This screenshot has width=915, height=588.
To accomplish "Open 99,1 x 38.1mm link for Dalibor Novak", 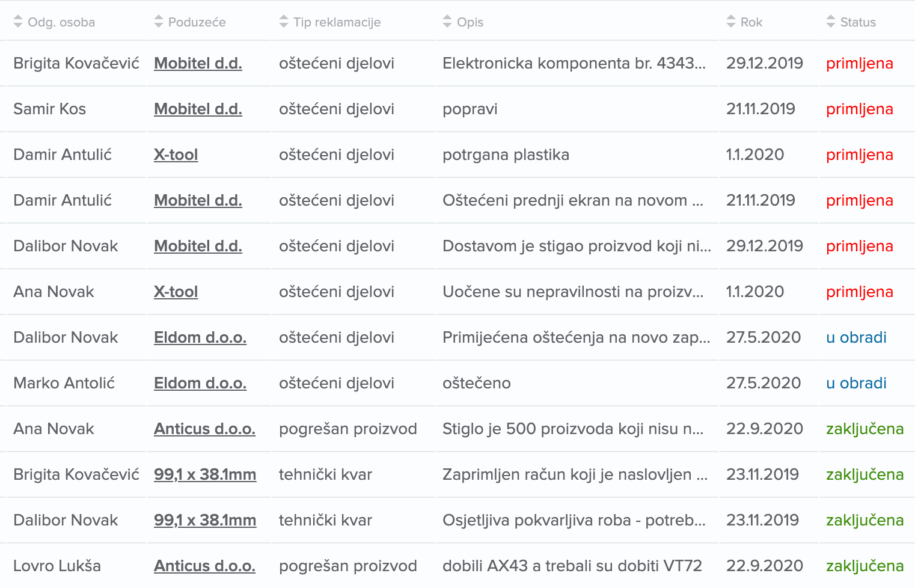I will coord(205,520).
